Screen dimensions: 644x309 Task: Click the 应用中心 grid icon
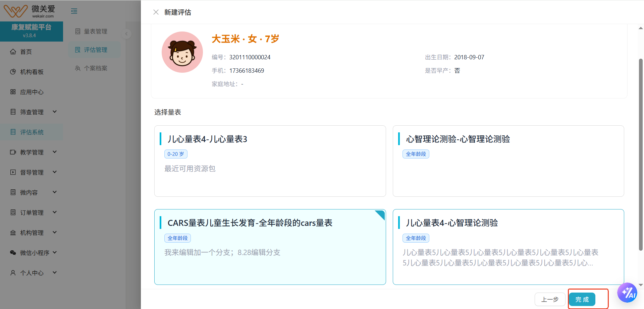point(13,92)
